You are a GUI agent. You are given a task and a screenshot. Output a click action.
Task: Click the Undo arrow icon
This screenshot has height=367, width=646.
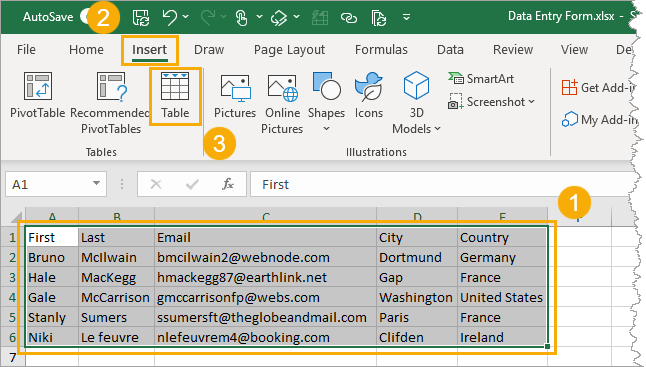tap(169, 17)
